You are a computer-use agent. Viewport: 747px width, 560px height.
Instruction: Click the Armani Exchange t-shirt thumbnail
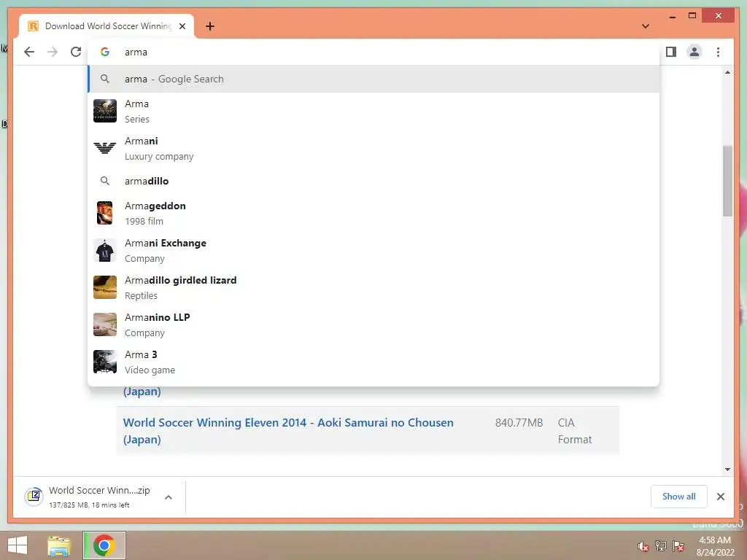(x=105, y=250)
